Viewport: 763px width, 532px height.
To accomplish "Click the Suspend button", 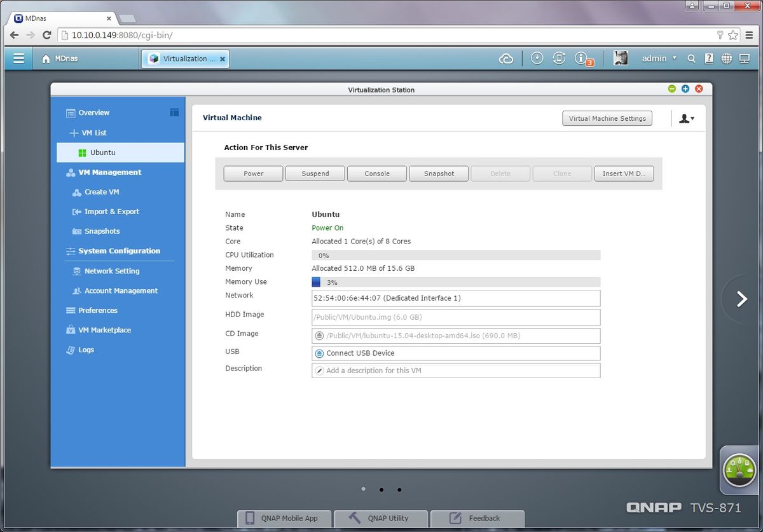I will point(315,174).
